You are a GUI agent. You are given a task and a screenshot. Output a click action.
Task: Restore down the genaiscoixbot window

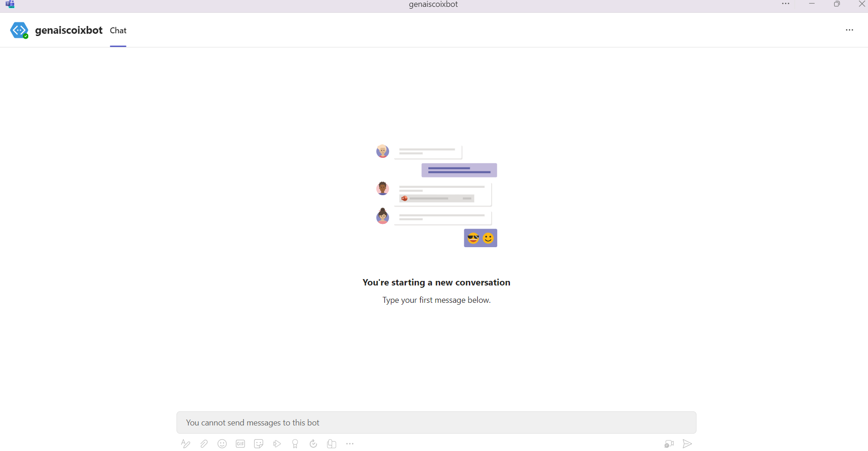coord(837,4)
